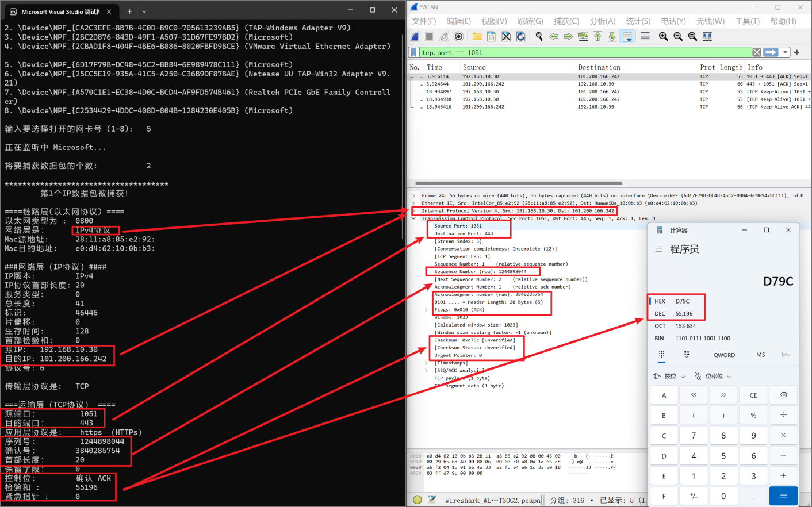Select packet row at time 18.945416
The width and height of the screenshot is (812, 507).
point(610,107)
